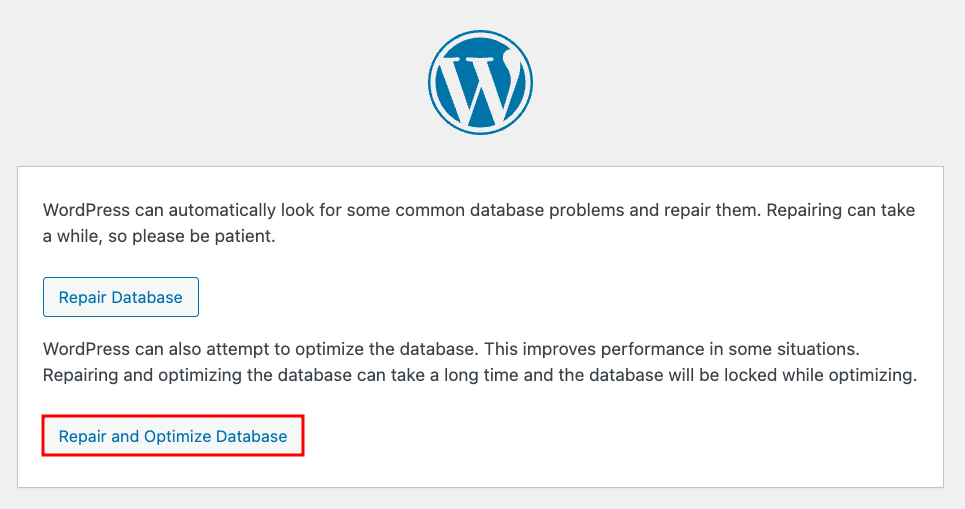Screen dimensions: 965x509
Task: Click the word 'Database' in the Repair Database button
Action: (147, 297)
